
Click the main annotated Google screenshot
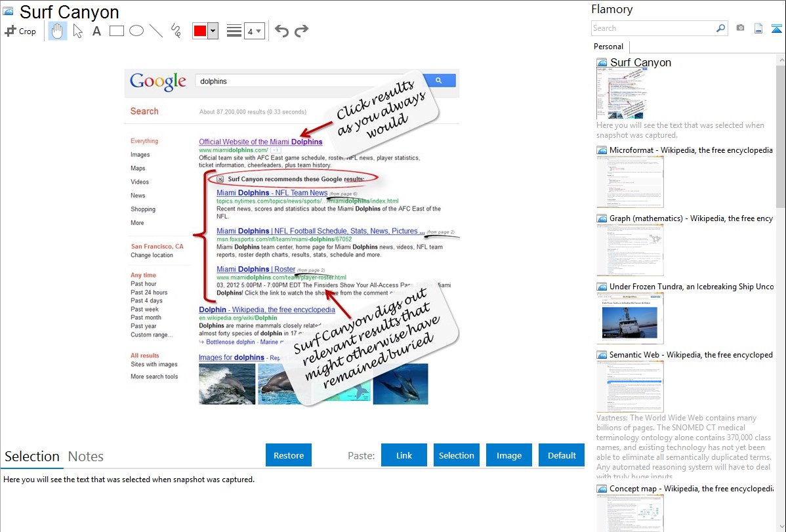pos(292,237)
